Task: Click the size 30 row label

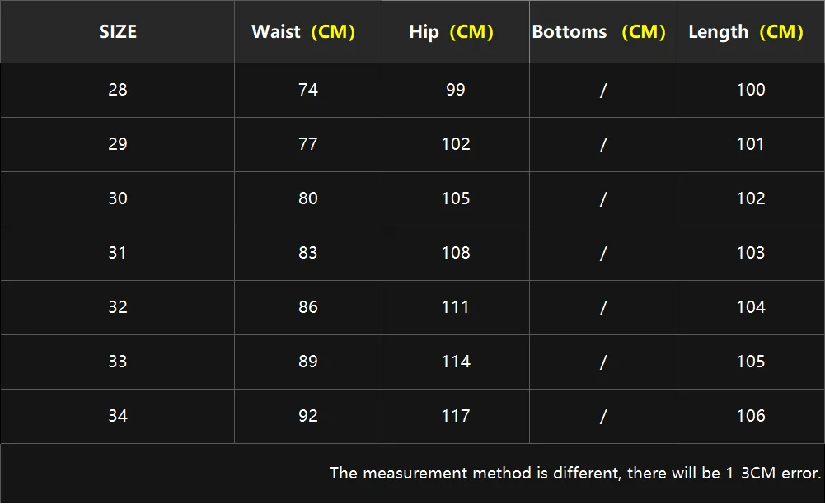Action: point(118,198)
